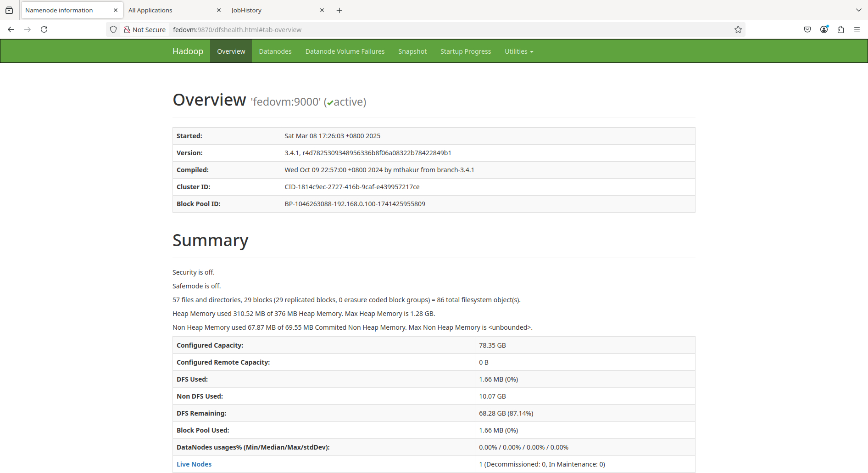Bookmark this page with the star icon
This screenshot has height=473, width=868.
click(x=738, y=29)
